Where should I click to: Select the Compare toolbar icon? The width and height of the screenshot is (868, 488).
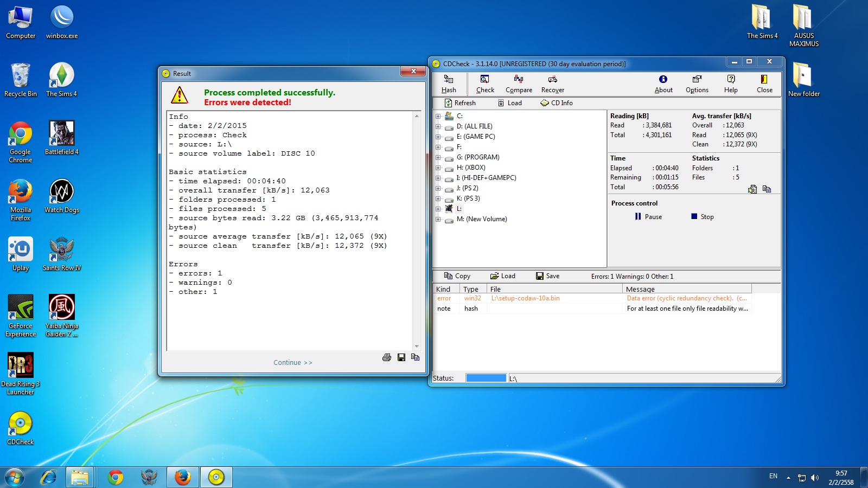coord(519,84)
